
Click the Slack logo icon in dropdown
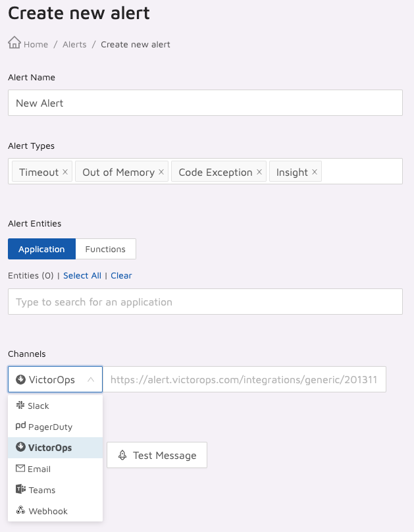[x=20, y=405]
